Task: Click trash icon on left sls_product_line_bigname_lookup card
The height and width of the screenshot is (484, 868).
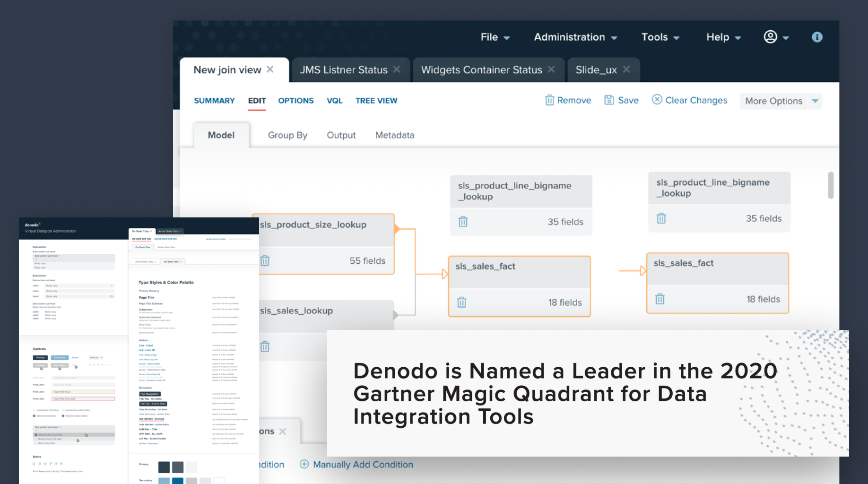Action: pos(463,221)
